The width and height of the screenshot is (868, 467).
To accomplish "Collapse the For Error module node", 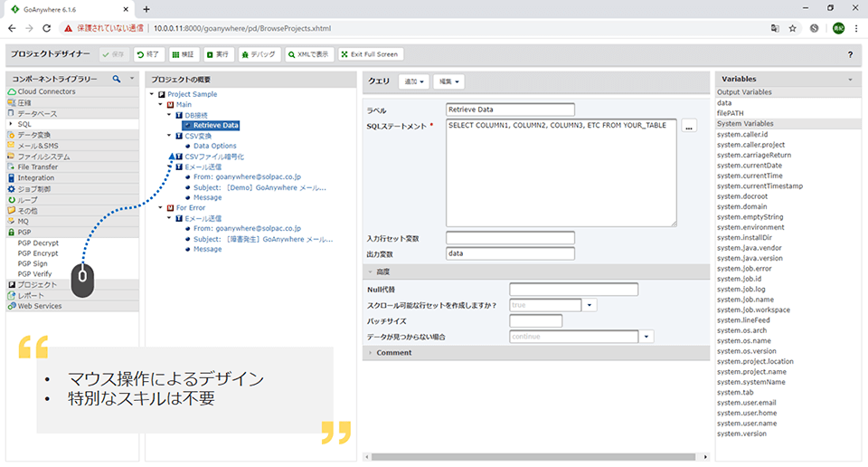I will 161,208.
